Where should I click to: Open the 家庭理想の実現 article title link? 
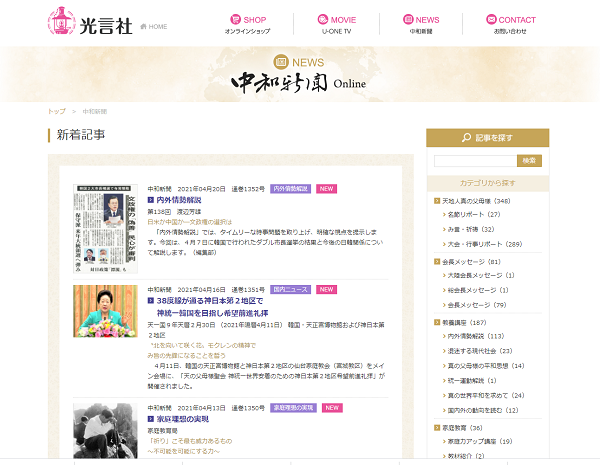click(x=183, y=419)
